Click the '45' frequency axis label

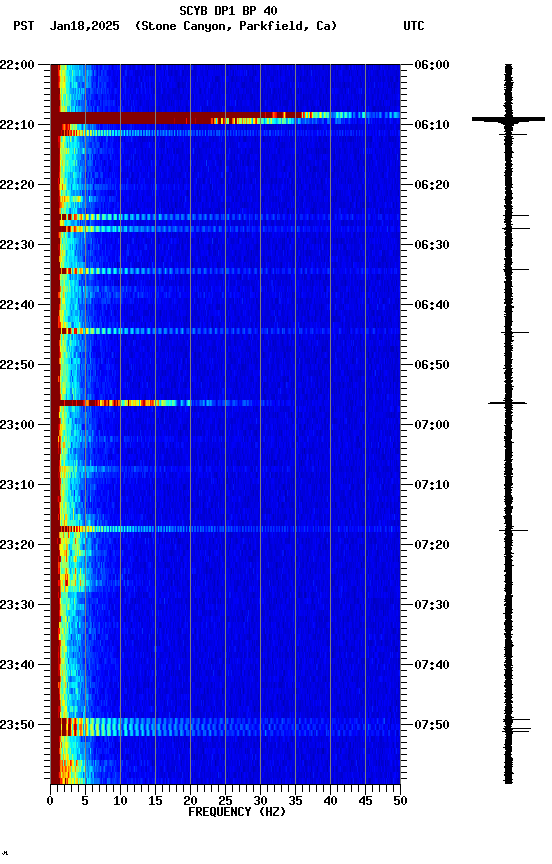[x=365, y=802]
